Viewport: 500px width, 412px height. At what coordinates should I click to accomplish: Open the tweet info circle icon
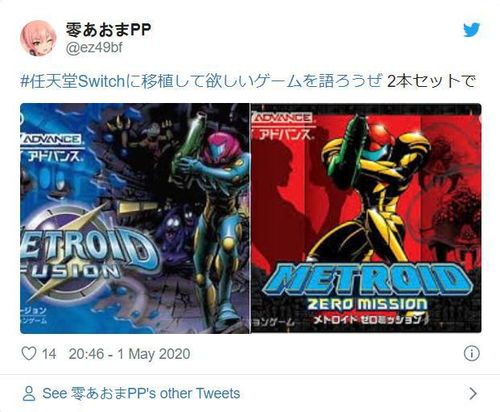point(471,353)
